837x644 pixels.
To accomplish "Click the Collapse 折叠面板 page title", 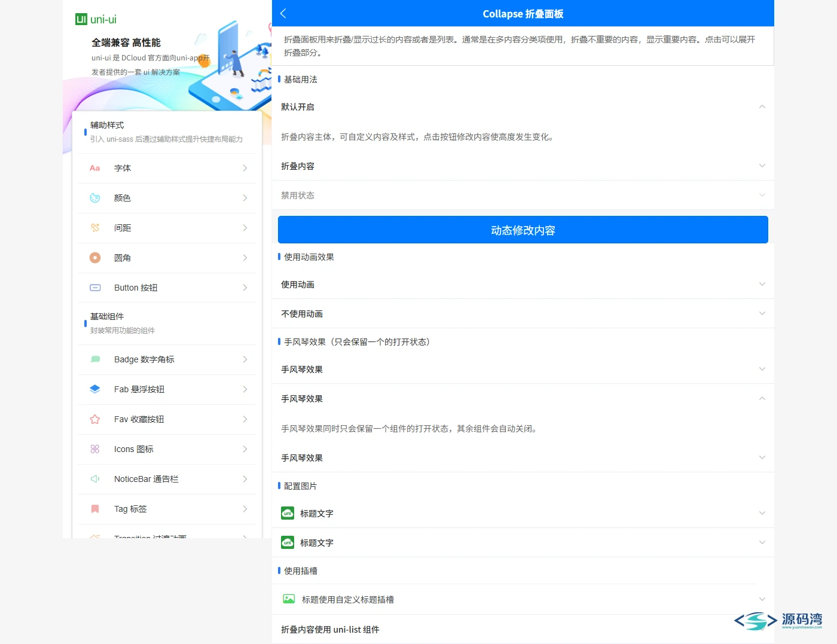I will [523, 14].
